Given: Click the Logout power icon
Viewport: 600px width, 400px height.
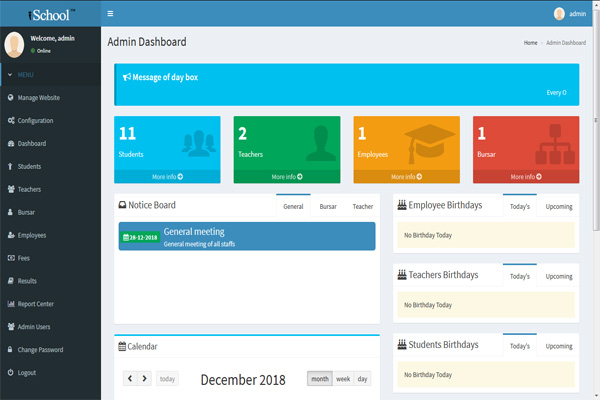Looking at the screenshot, I should click(10, 373).
